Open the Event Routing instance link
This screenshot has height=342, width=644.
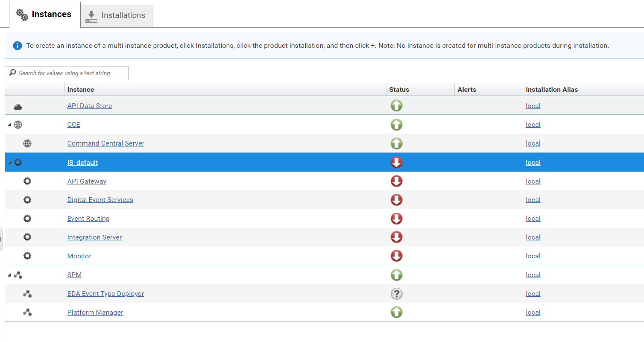coord(88,218)
